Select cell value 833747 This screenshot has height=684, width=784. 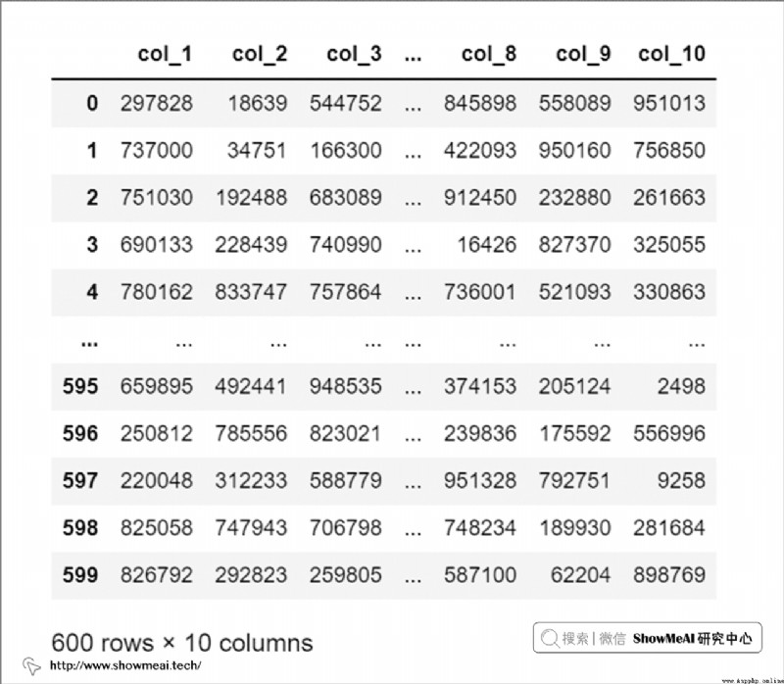252,292
